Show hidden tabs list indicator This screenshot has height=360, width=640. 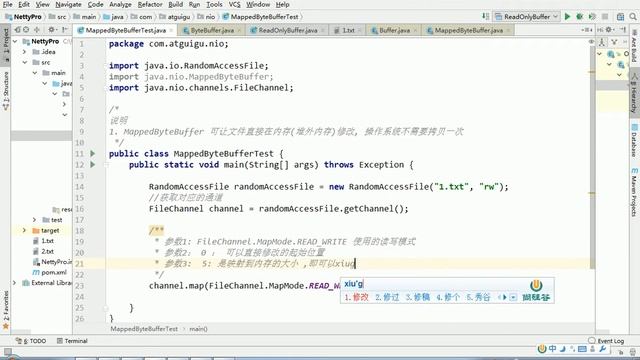(x=587, y=30)
